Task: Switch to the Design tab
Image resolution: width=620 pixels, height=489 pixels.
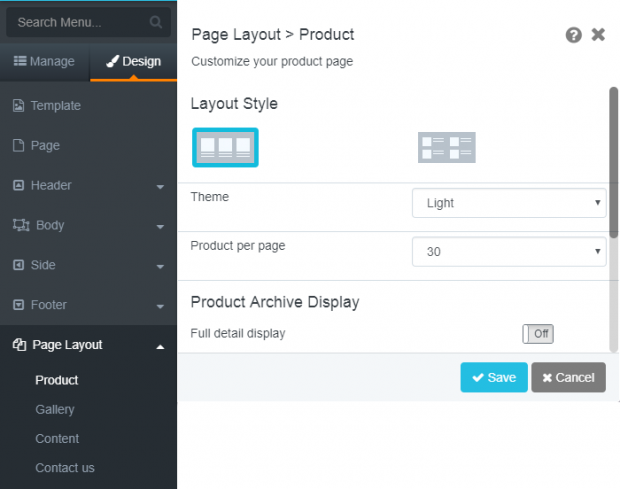Action: pos(134,61)
